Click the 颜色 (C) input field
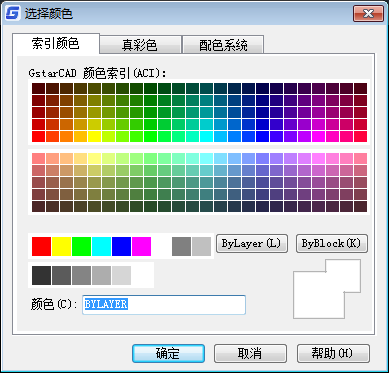 pyautogui.click(x=164, y=304)
